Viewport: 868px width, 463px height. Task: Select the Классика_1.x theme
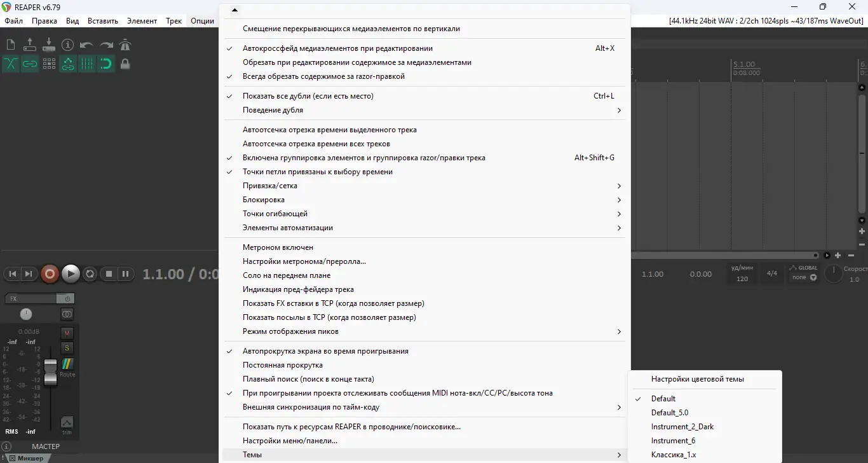(x=704, y=455)
